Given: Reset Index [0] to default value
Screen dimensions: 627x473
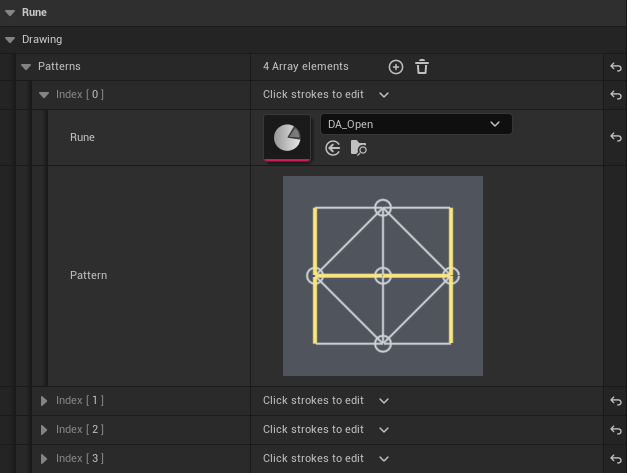Looking at the screenshot, I should [x=616, y=95].
